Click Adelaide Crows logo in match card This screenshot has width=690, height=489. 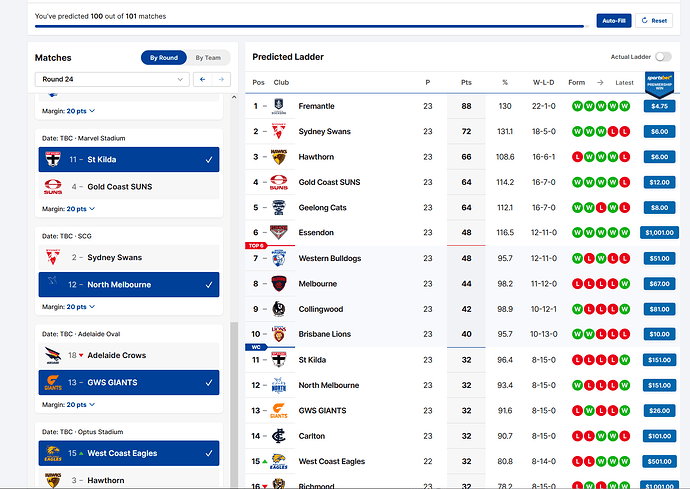pos(53,355)
